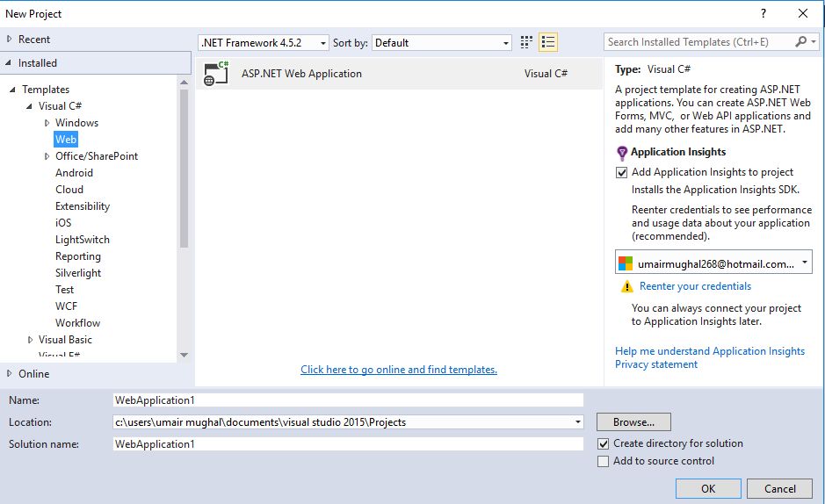
Task: Uncheck Create directory for solution
Action: pos(604,443)
